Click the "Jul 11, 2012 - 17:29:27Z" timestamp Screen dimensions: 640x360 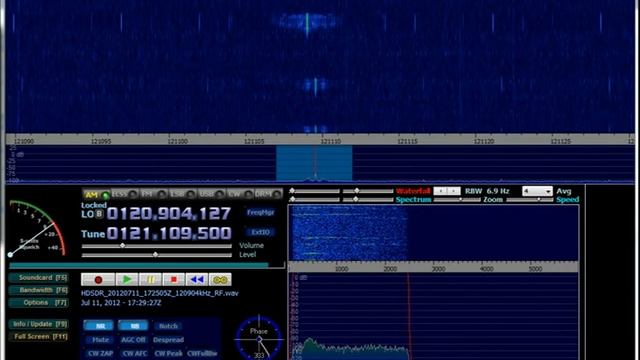pyautogui.click(x=121, y=303)
